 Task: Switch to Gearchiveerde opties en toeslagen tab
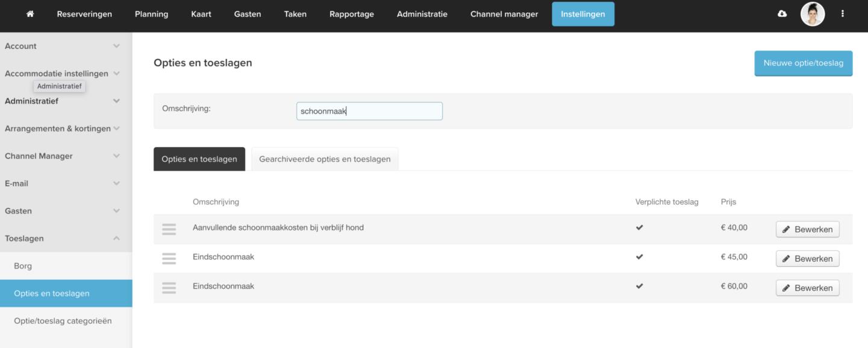pyautogui.click(x=325, y=159)
